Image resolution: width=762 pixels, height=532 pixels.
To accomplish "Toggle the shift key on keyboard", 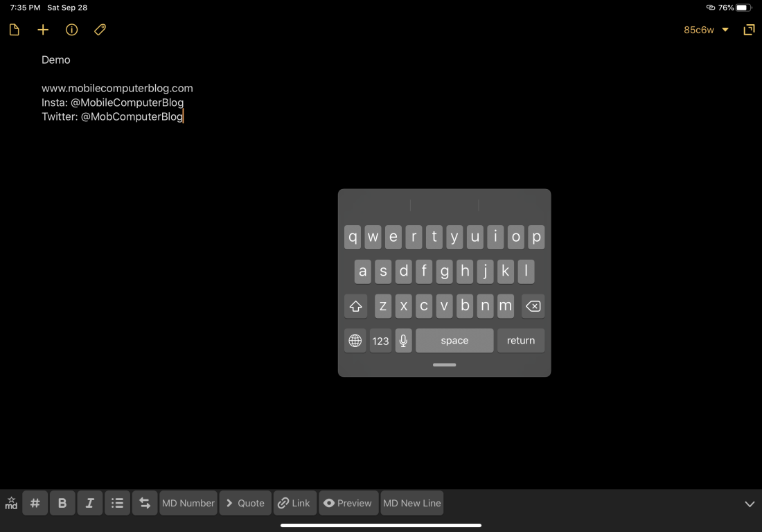I will point(356,306).
